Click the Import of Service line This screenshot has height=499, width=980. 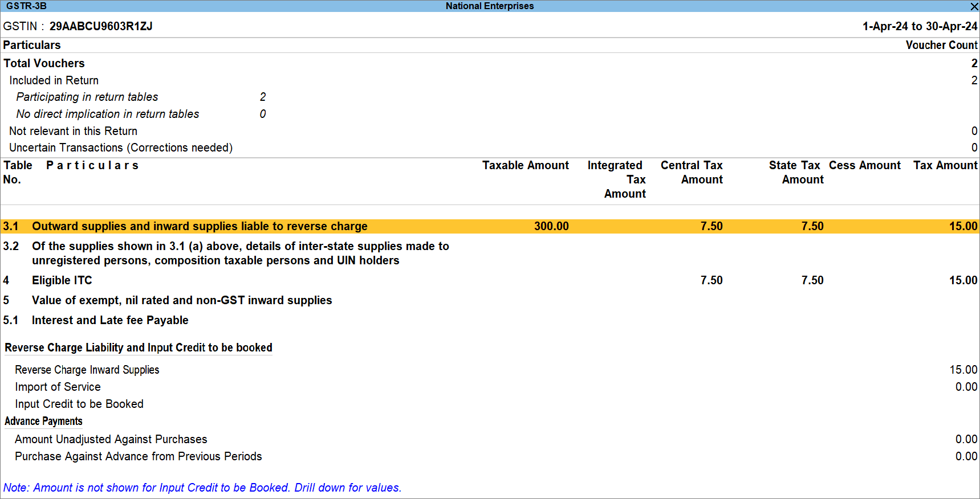click(x=58, y=387)
